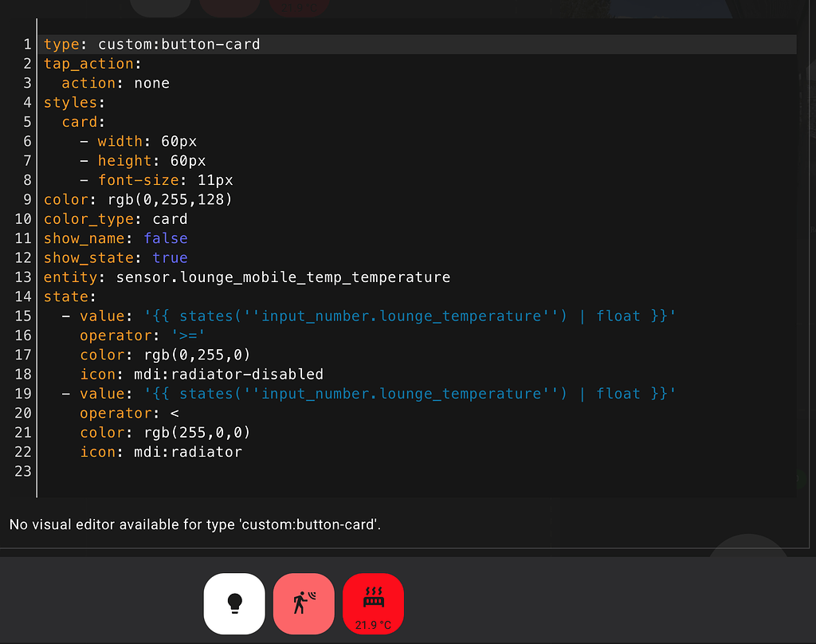Screen dimensions: 816x644
Task: Toggle show_name by clicking its false value
Action: 166,238
